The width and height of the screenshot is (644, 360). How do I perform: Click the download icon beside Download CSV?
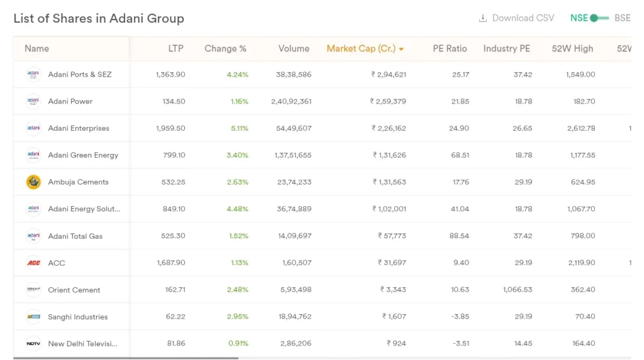(483, 18)
